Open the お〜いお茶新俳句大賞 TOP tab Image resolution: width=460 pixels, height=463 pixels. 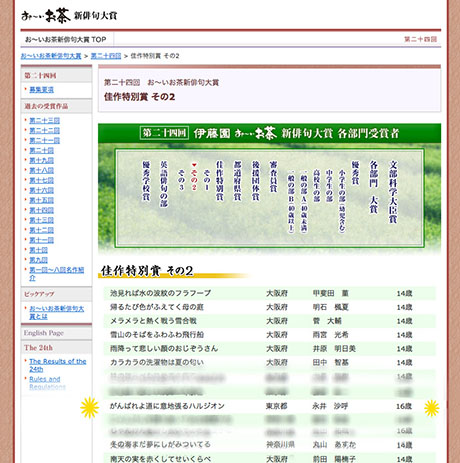tap(66, 39)
